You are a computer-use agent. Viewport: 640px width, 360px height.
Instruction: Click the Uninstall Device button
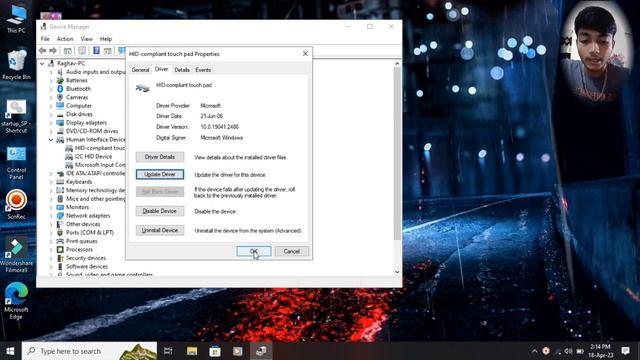click(160, 230)
